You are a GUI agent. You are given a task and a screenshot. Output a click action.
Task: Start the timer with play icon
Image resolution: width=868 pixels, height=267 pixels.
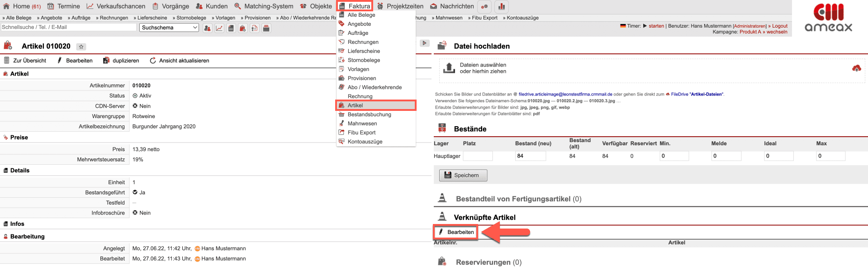tap(645, 26)
